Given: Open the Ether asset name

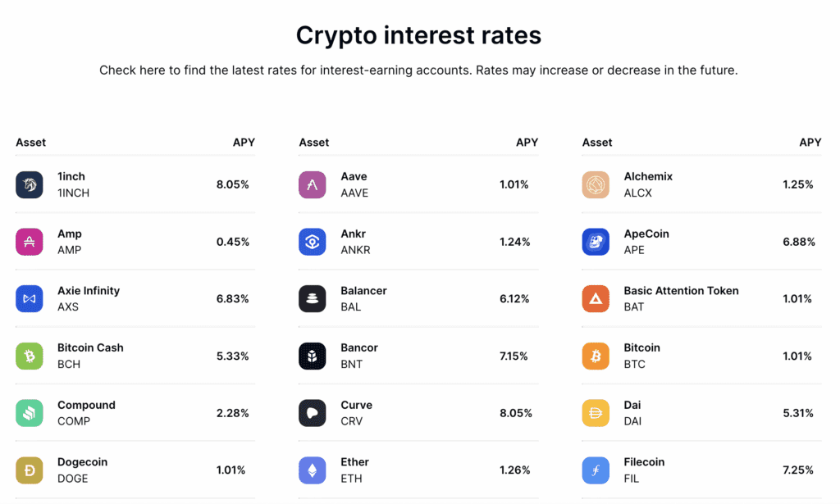Looking at the screenshot, I should click(x=354, y=462).
